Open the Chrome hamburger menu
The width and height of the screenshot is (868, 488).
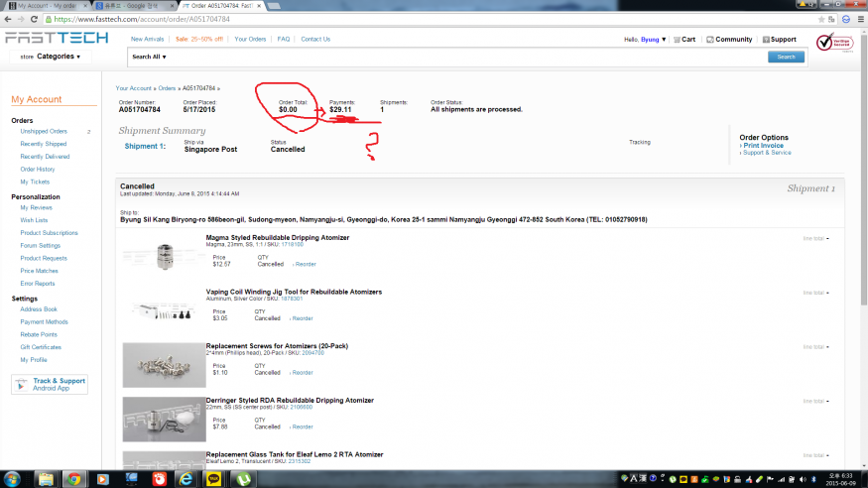pyautogui.click(x=861, y=19)
